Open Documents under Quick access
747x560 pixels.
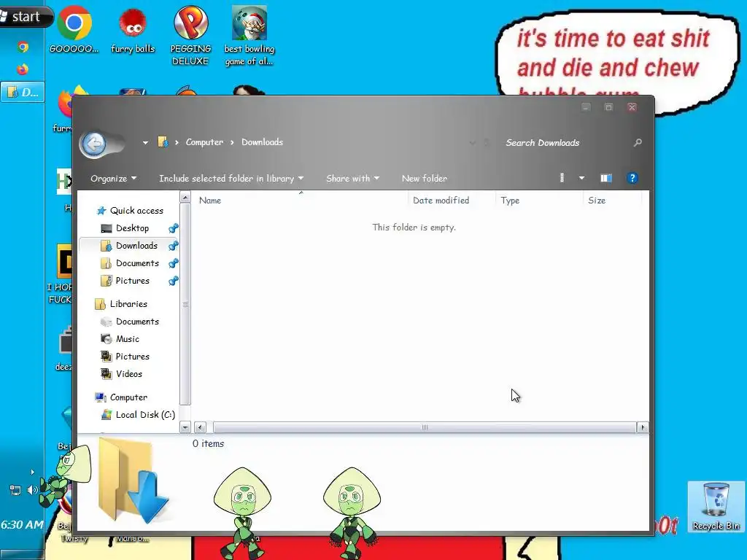click(x=137, y=263)
